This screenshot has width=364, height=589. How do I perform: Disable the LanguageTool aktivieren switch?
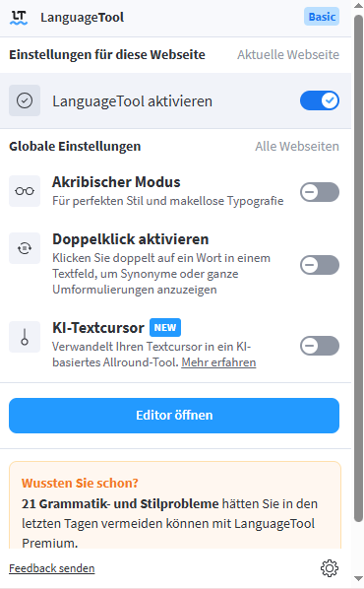click(320, 100)
